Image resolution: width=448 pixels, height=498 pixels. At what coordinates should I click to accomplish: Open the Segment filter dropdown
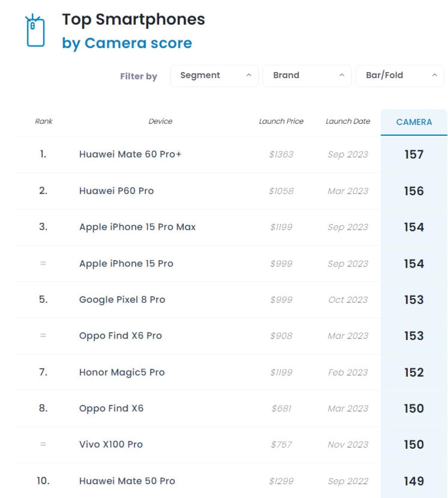(x=214, y=76)
